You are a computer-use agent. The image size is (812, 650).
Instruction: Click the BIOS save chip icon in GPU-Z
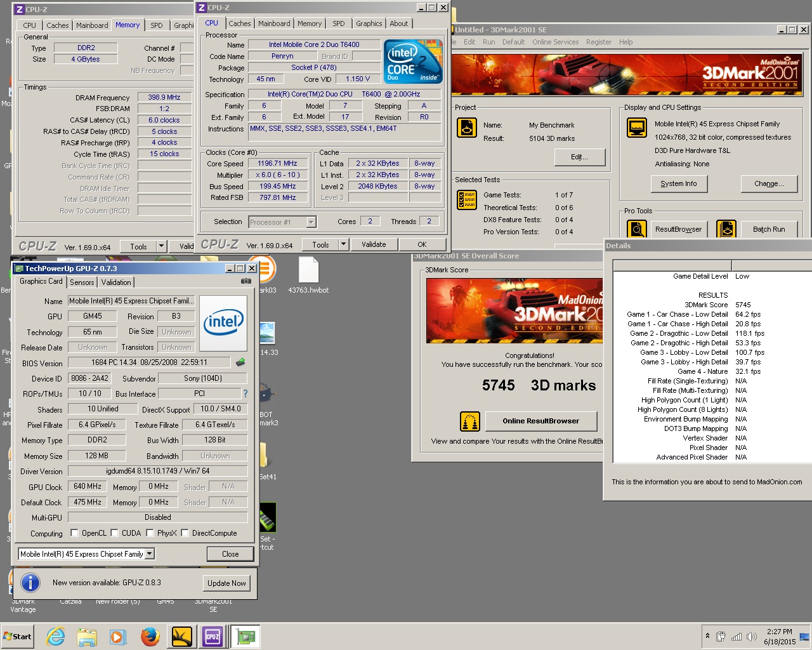[240, 362]
